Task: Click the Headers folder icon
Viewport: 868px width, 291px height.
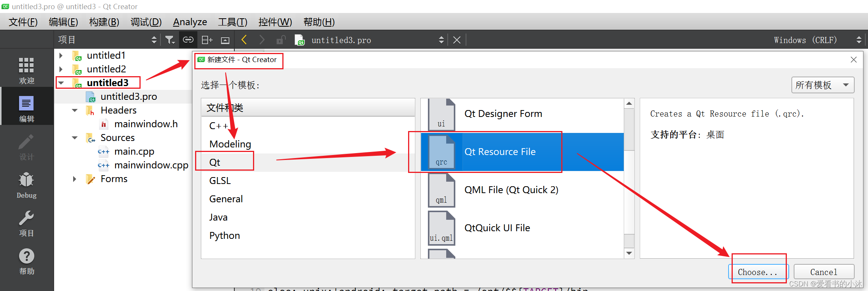Action: 90,110
